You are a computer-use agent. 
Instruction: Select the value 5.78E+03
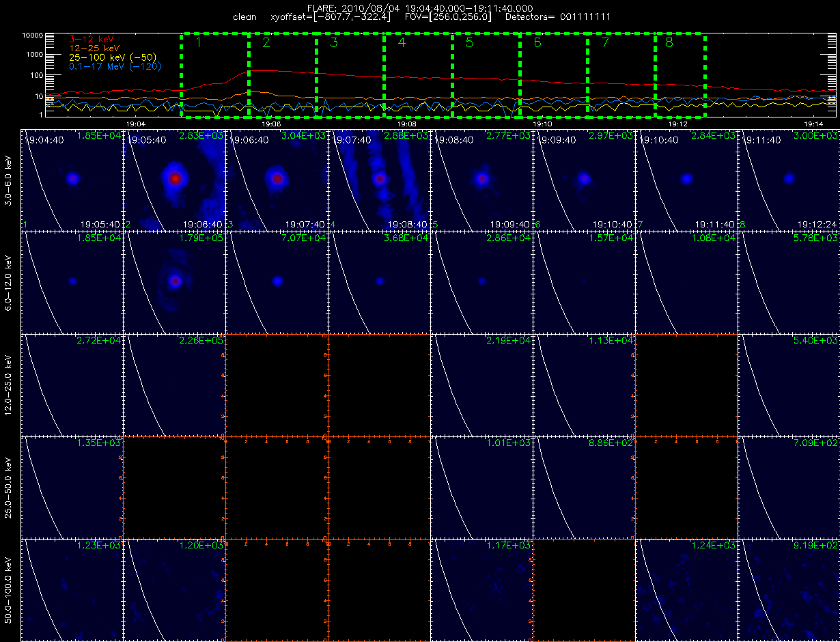(815, 238)
